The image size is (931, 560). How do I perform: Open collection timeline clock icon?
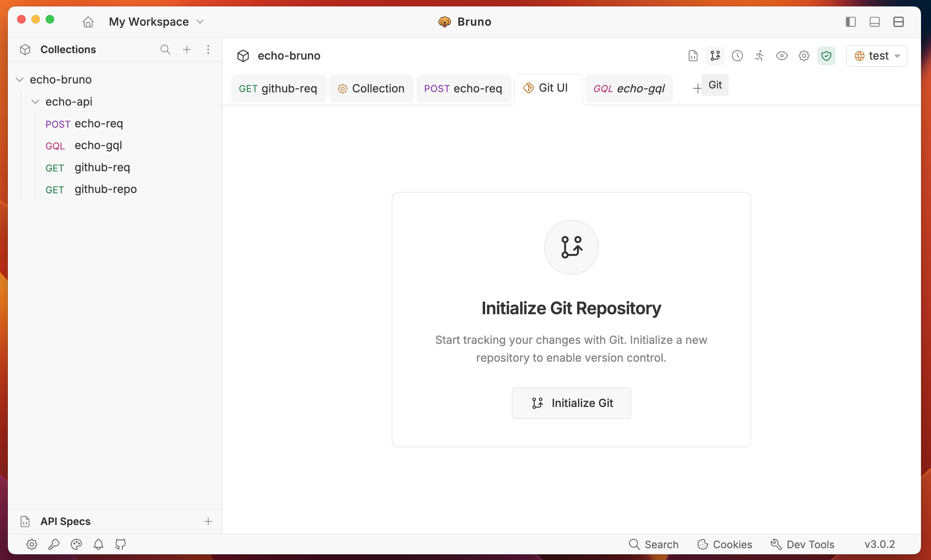pyautogui.click(x=737, y=56)
